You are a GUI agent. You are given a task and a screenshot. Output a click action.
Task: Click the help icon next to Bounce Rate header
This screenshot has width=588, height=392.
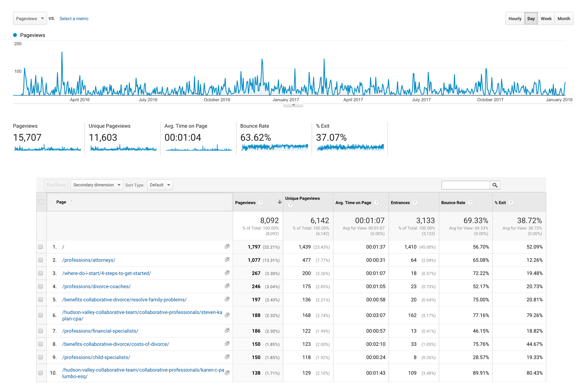[470, 202]
